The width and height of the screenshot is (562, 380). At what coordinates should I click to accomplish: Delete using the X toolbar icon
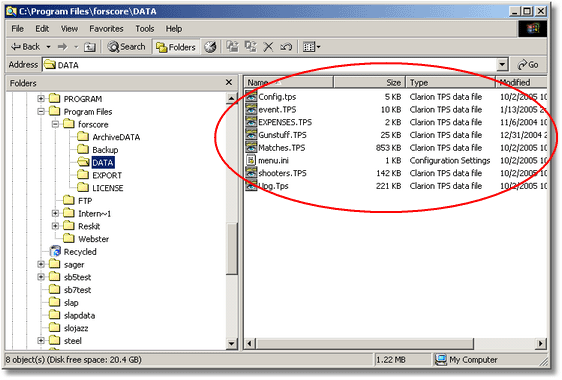pyautogui.click(x=268, y=47)
